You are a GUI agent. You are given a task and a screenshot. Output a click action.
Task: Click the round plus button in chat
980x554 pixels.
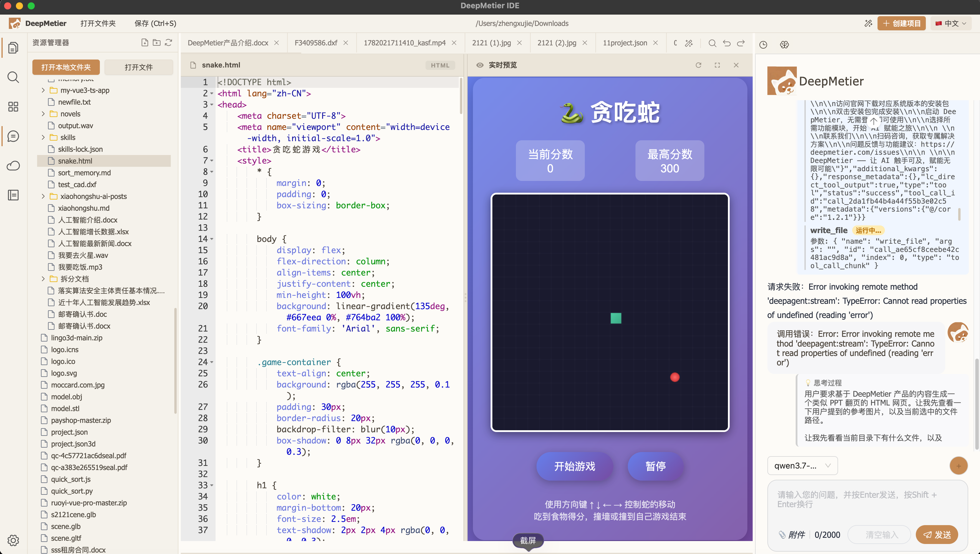point(958,466)
